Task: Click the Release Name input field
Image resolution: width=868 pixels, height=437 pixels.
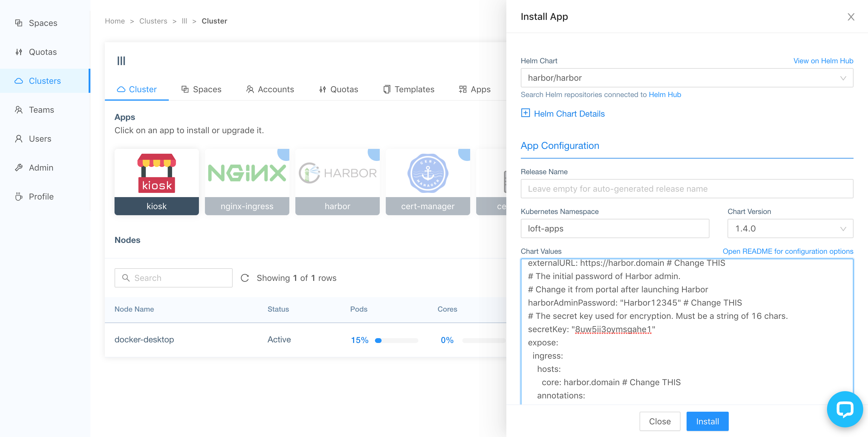Action: tap(686, 189)
